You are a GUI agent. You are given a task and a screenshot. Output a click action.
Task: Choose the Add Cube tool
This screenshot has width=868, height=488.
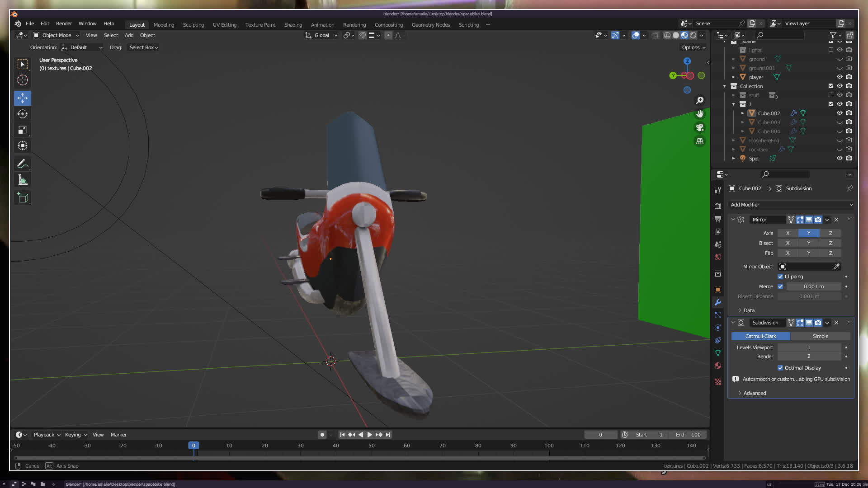(x=23, y=197)
